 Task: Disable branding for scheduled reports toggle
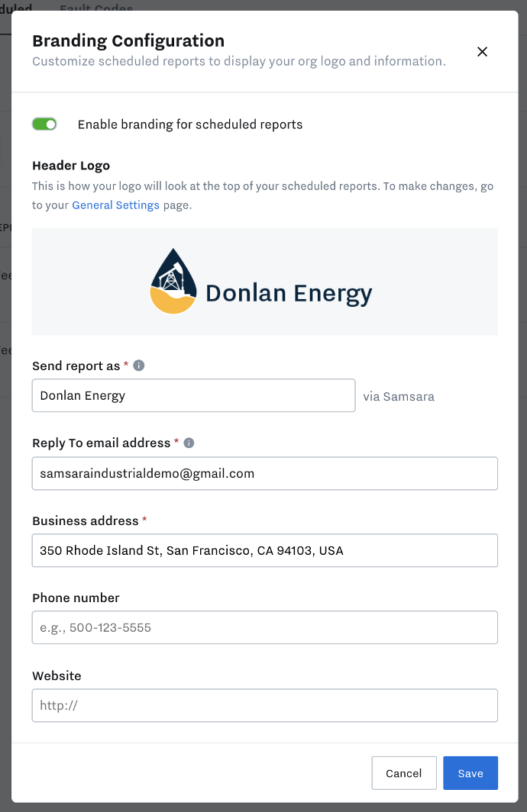click(x=44, y=124)
